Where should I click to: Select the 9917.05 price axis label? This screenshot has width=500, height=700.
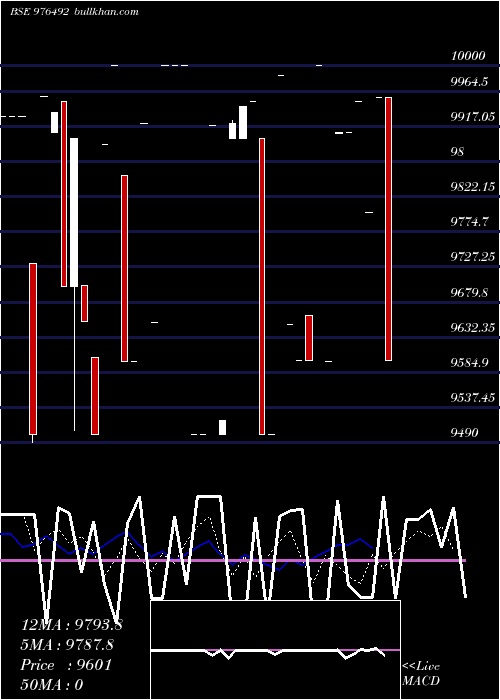(x=473, y=117)
